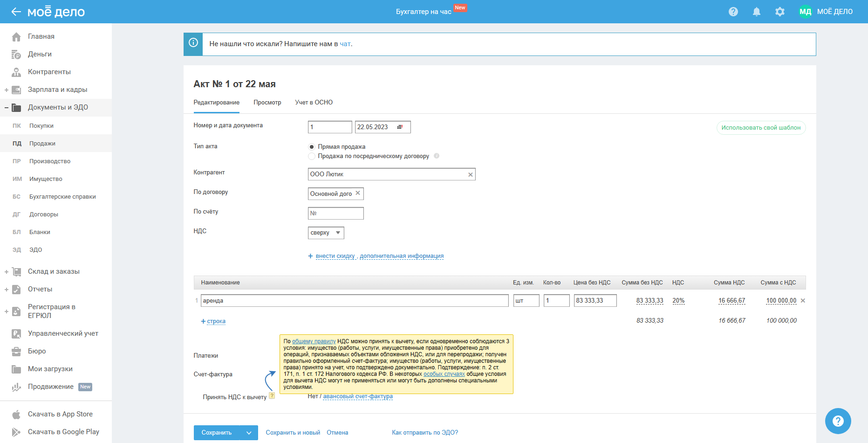868x443 pixels.
Task: Collapse Документы и ЭДО menu
Action: 7,108
